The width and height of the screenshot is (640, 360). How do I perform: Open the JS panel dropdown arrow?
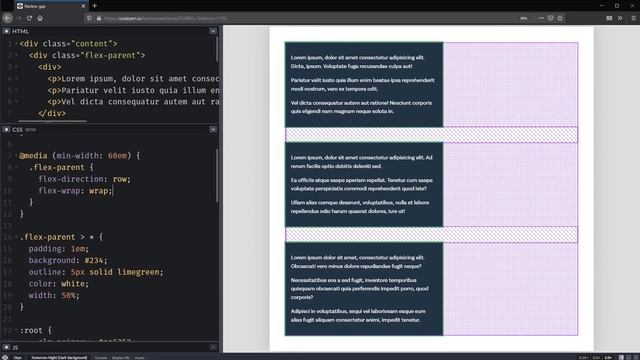[x=213, y=347]
